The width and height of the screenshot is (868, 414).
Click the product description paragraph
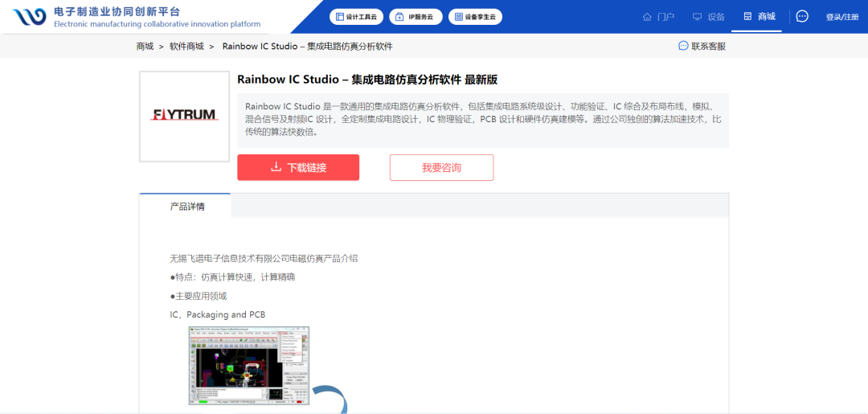[483, 120]
